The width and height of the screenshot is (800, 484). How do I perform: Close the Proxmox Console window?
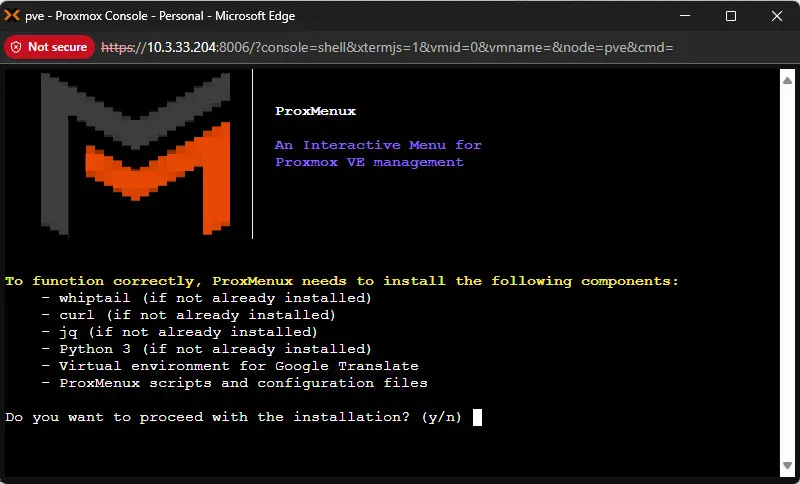[776, 16]
